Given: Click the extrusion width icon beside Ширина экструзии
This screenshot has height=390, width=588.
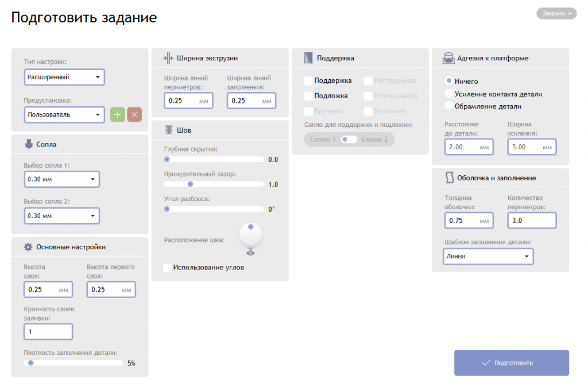Looking at the screenshot, I should pos(168,58).
